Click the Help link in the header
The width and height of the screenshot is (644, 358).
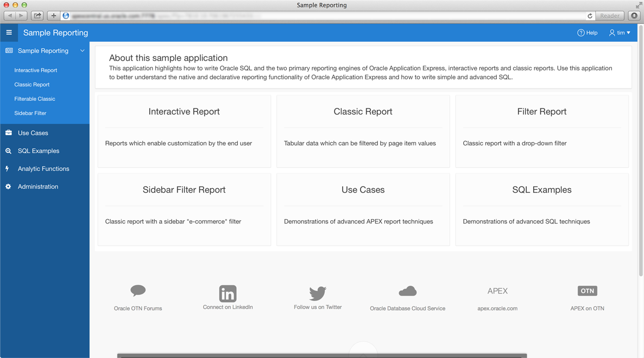(588, 33)
